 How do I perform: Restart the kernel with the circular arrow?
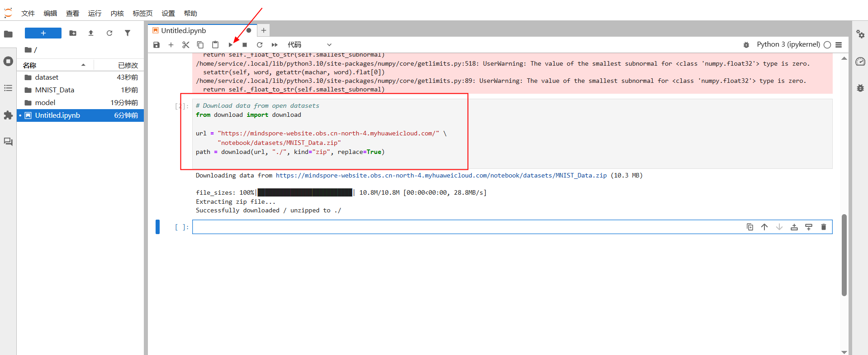point(260,45)
